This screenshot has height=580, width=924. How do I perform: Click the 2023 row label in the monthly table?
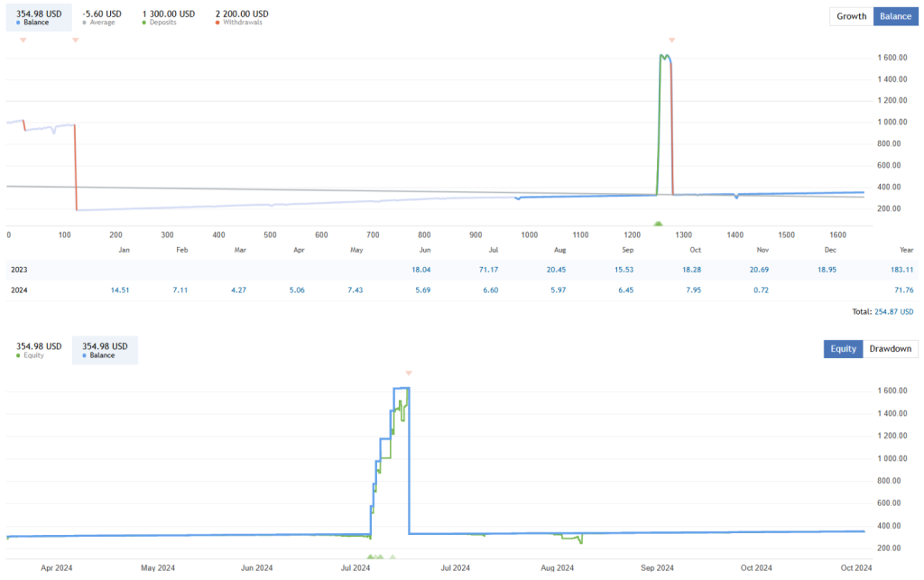[x=19, y=270]
